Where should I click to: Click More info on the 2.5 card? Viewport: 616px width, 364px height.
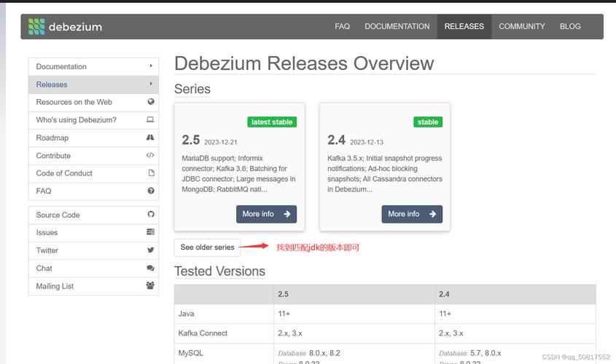266,214
